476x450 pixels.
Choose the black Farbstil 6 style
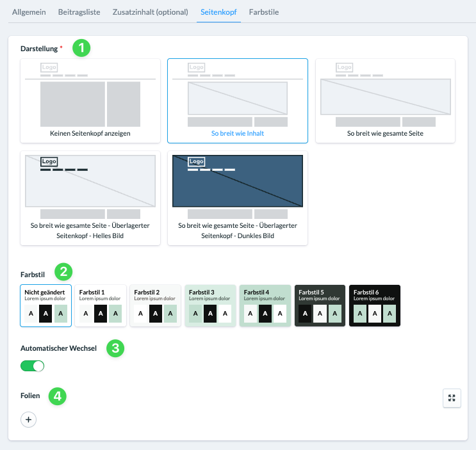(375, 306)
